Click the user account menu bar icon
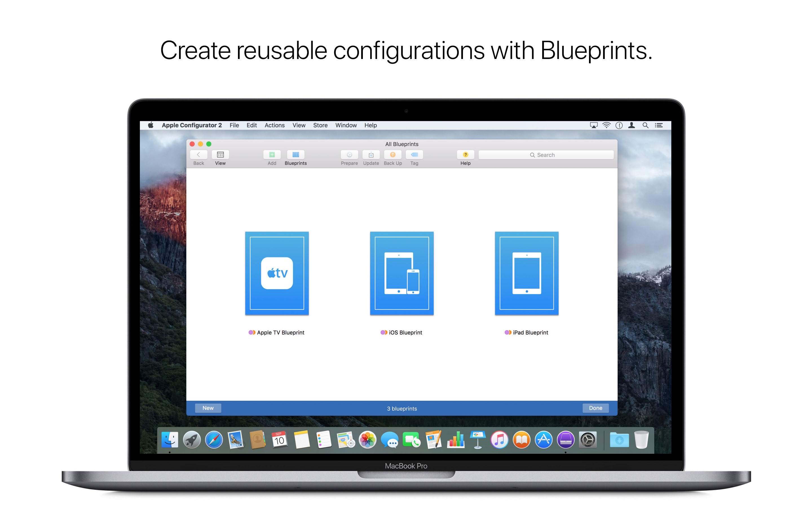The width and height of the screenshot is (812, 508). (x=632, y=125)
